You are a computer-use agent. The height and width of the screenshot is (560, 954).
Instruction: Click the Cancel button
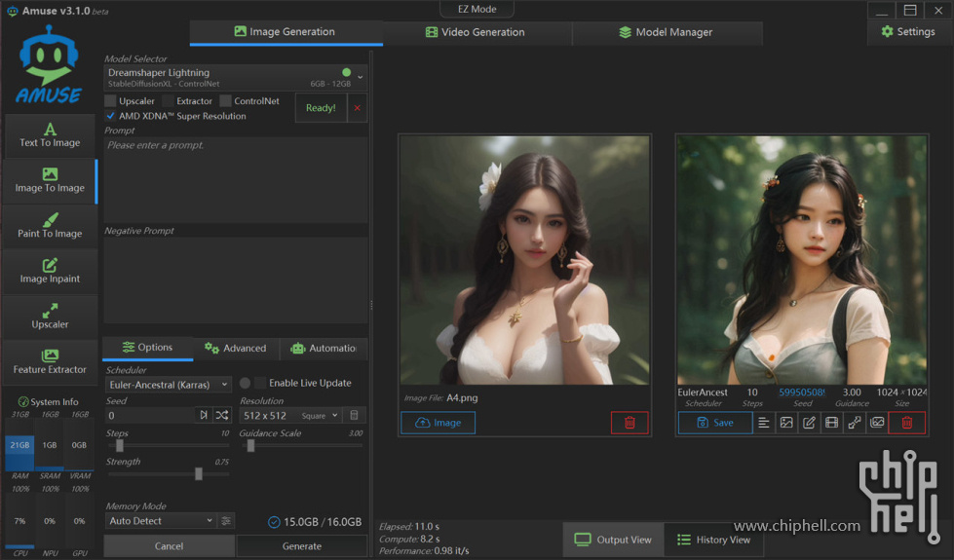click(x=170, y=546)
